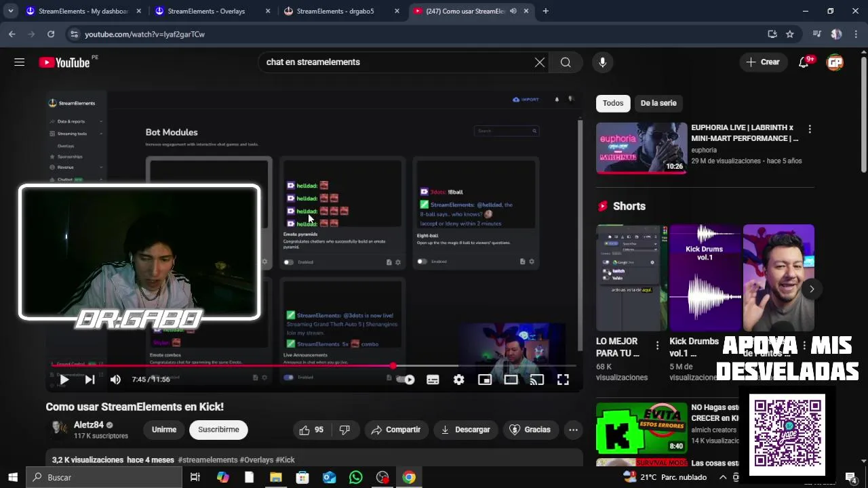Click the Chrome address bar URL
Image resolution: width=868 pixels, height=488 pixels.
coord(144,34)
